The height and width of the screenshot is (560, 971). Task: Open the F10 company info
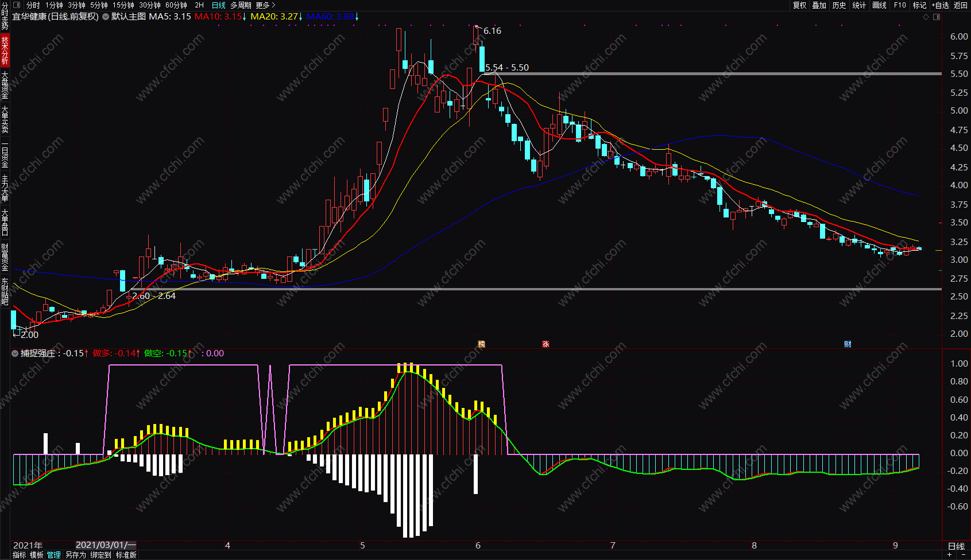pyautogui.click(x=900, y=5)
